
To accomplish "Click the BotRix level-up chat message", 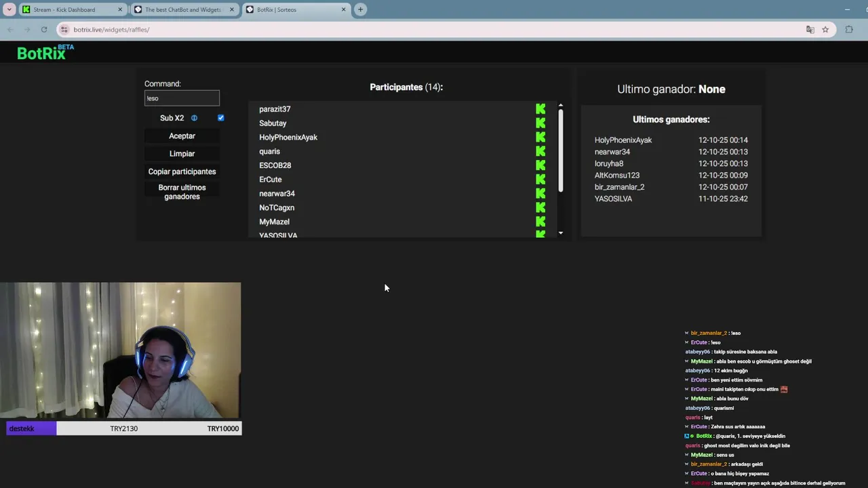I will tap(735, 436).
